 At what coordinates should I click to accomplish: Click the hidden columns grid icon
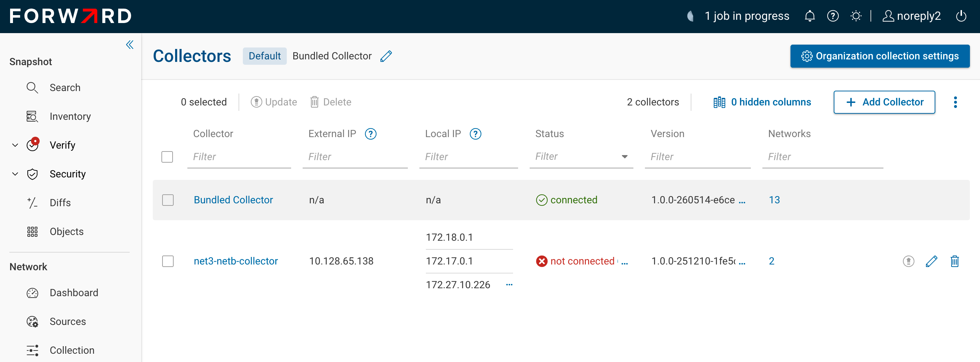720,102
